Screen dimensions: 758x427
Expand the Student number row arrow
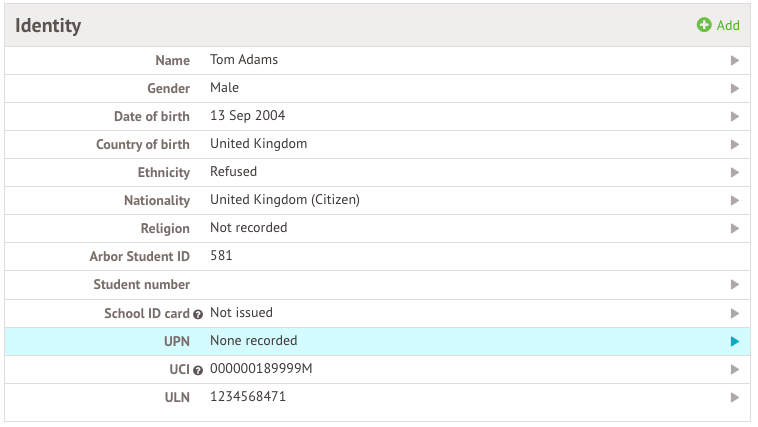735,285
